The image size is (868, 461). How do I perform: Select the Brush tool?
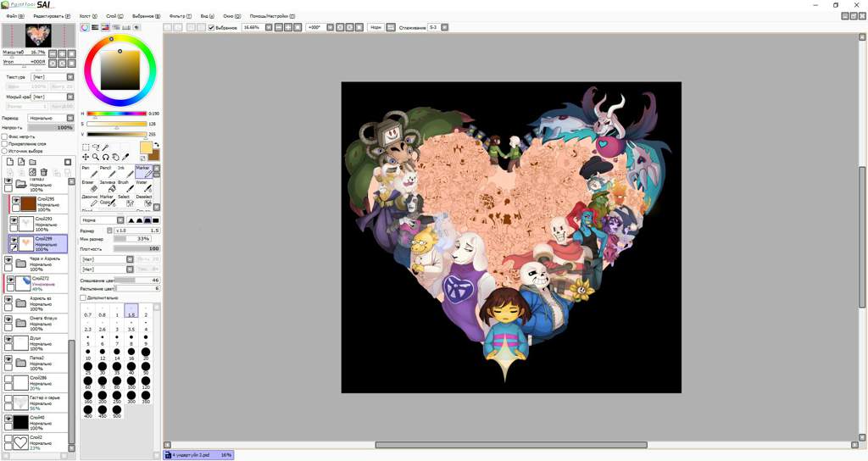(x=125, y=186)
